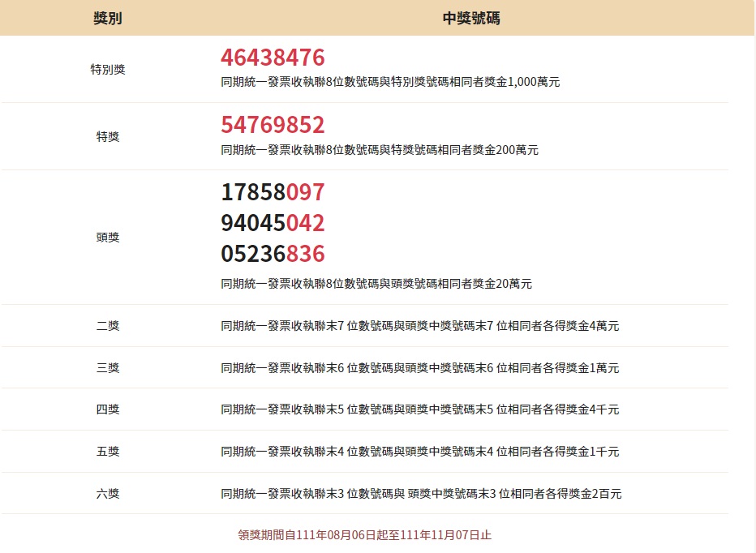
Task: Click the 1,000萬元 special prize description
Action: click(x=390, y=82)
